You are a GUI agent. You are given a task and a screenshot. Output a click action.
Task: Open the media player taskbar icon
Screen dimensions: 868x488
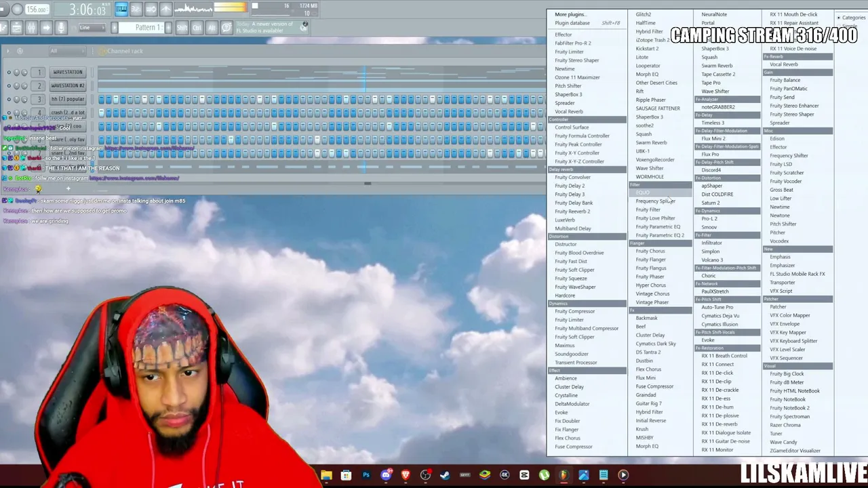pyautogui.click(x=623, y=475)
